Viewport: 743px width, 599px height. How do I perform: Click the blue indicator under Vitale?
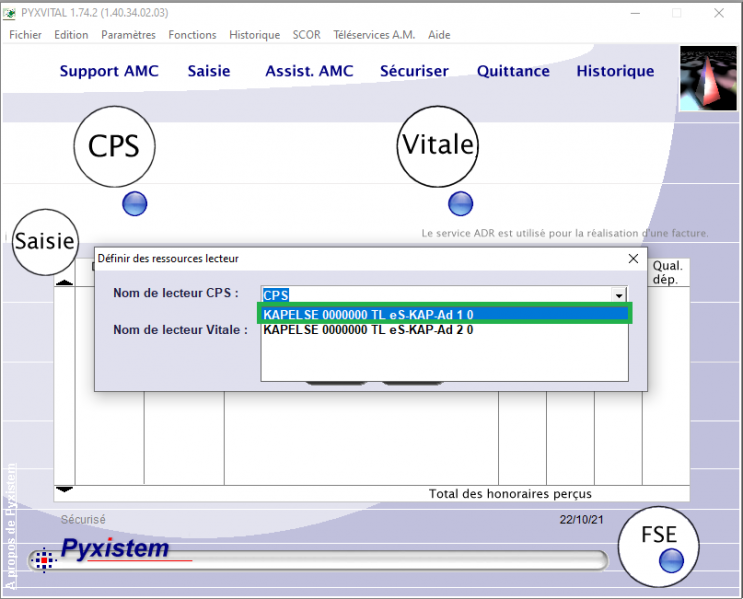click(460, 204)
